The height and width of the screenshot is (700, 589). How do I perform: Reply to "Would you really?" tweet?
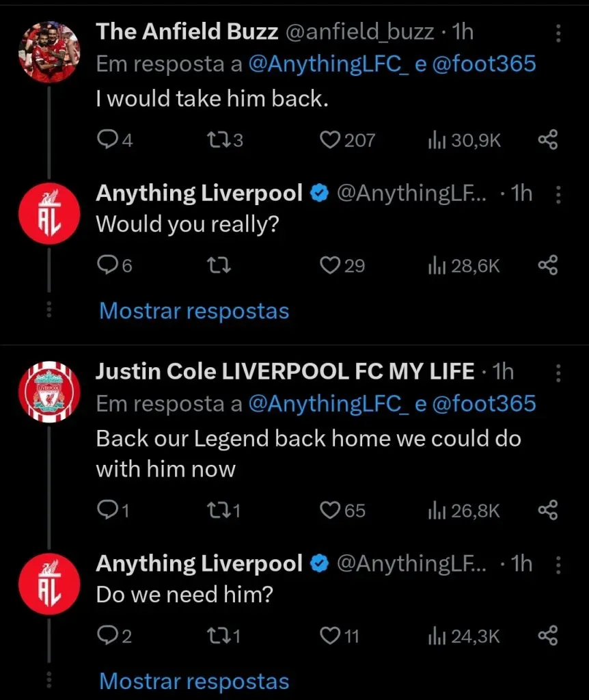pyautogui.click(x=109, y=265)
